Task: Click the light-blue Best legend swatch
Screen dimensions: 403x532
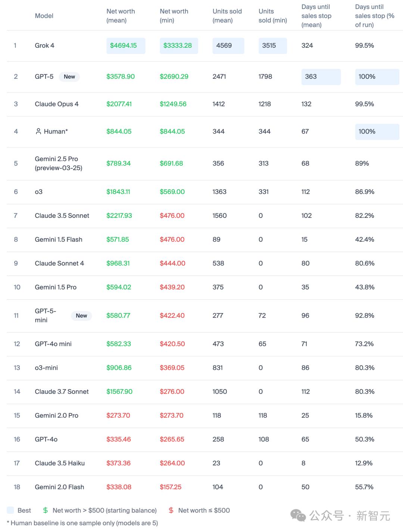Action: pyautogui.click(x=10, y=510)
